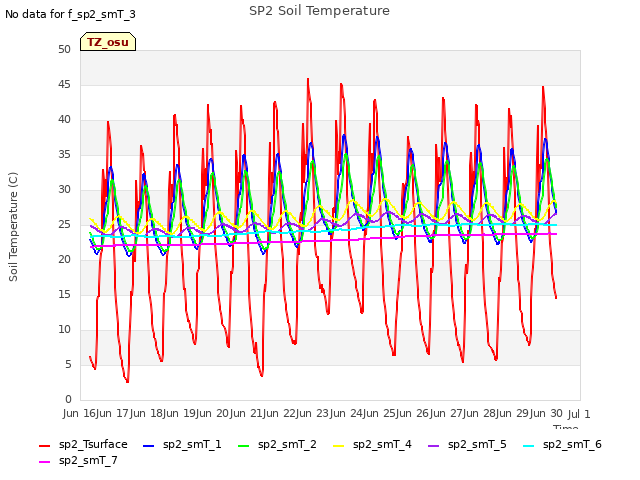Click the 'No data for f_sp2_smT_3' message
The height and width of the screenshot is (480, 640).
coord(70,14)
